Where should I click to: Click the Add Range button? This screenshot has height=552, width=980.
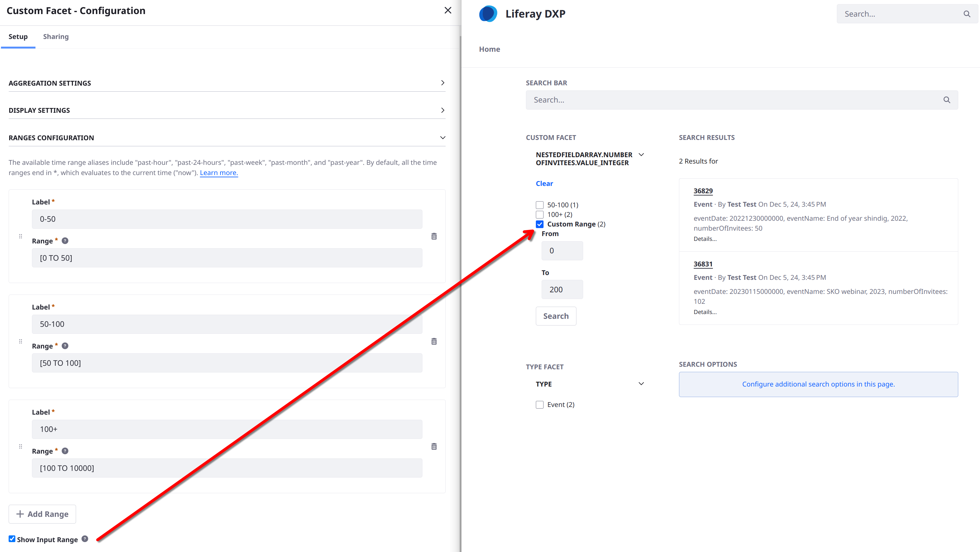[x=42, y=514]
